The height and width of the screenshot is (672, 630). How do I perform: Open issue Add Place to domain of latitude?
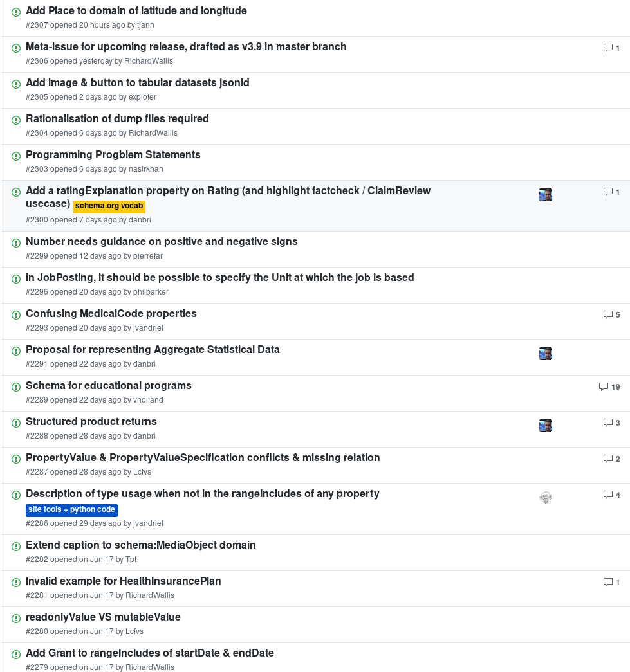(x=136, y=11)
